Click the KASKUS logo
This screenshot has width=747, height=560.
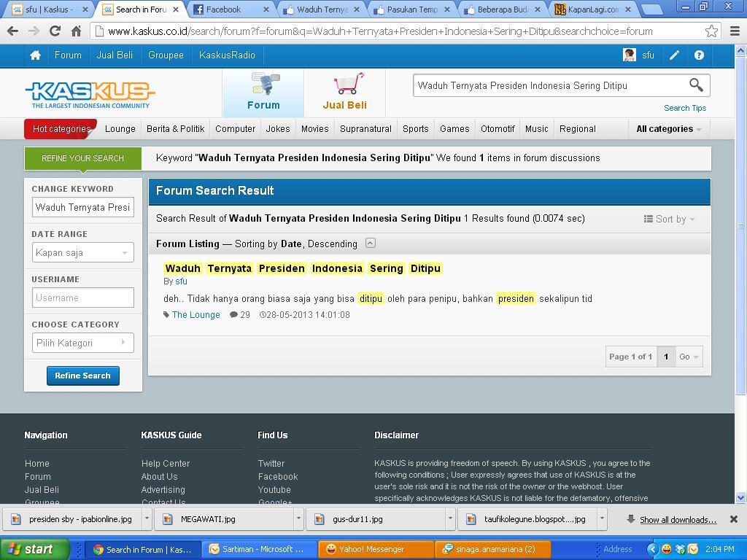click(90, 94)
